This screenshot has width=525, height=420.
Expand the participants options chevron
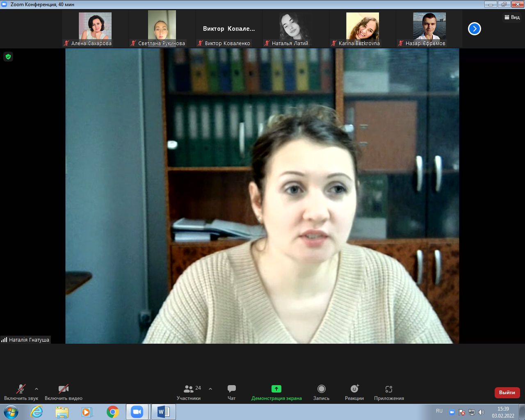tap(210, 389)
